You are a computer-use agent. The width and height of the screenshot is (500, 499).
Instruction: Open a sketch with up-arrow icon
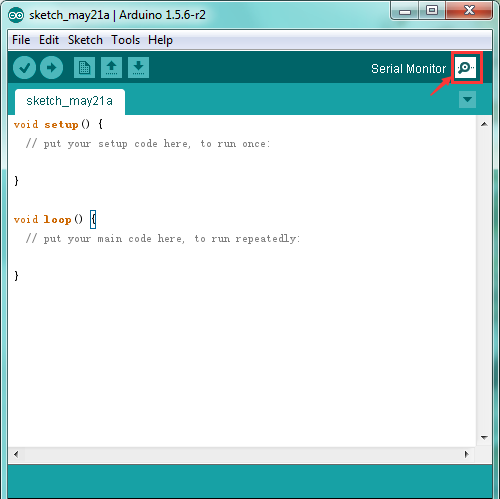111,68
